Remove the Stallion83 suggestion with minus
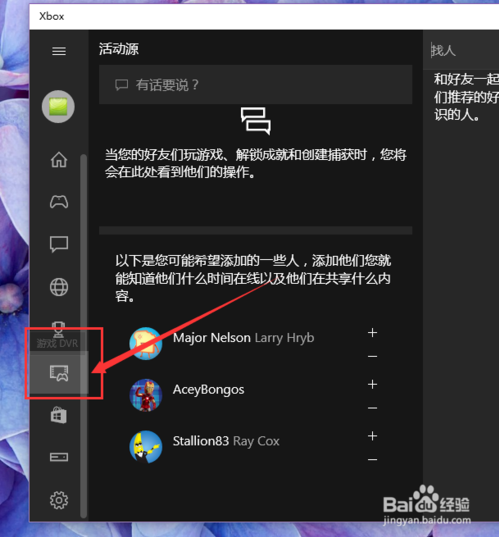Image resolution: width=499 pixels, height=537 pixels. pyautogui.click(x=372, y=459)
